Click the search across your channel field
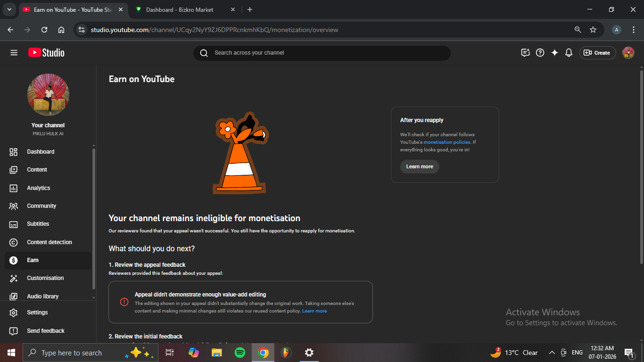This screenshot has width=644, height=362. tap(322, 53)
